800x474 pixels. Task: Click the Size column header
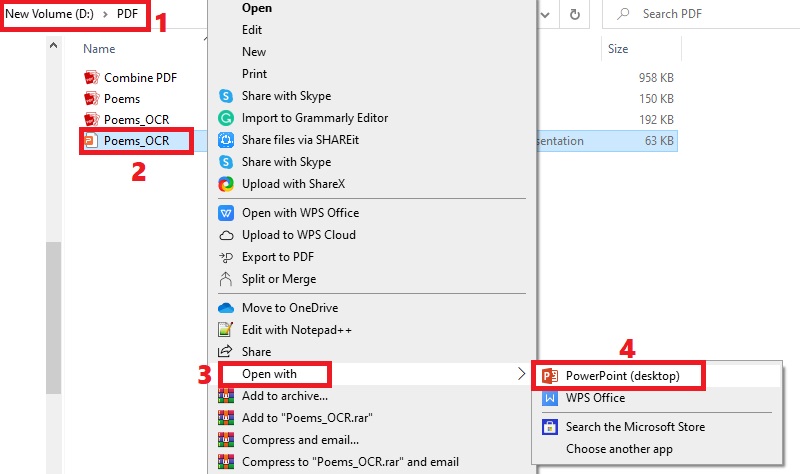click(618, 49)
